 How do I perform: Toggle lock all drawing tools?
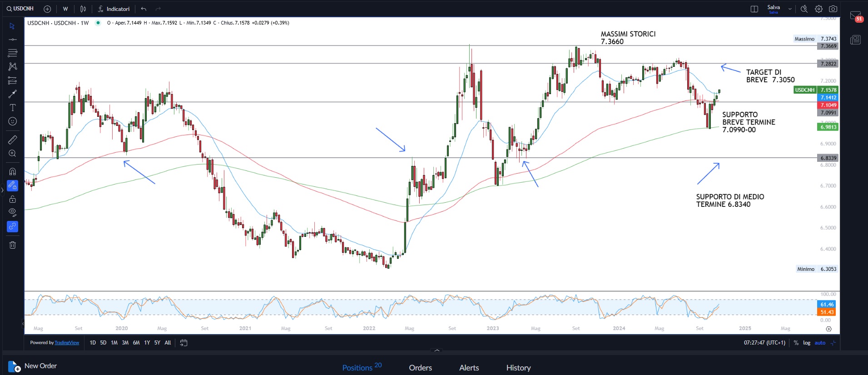(13, 199)
